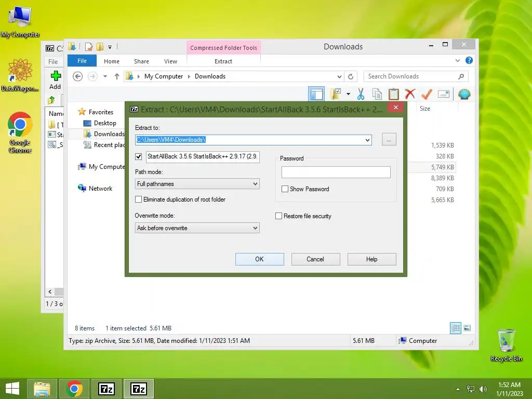Enable Restore file security checkbox
Screen dimensions: 532x399
tap(278, 216)
